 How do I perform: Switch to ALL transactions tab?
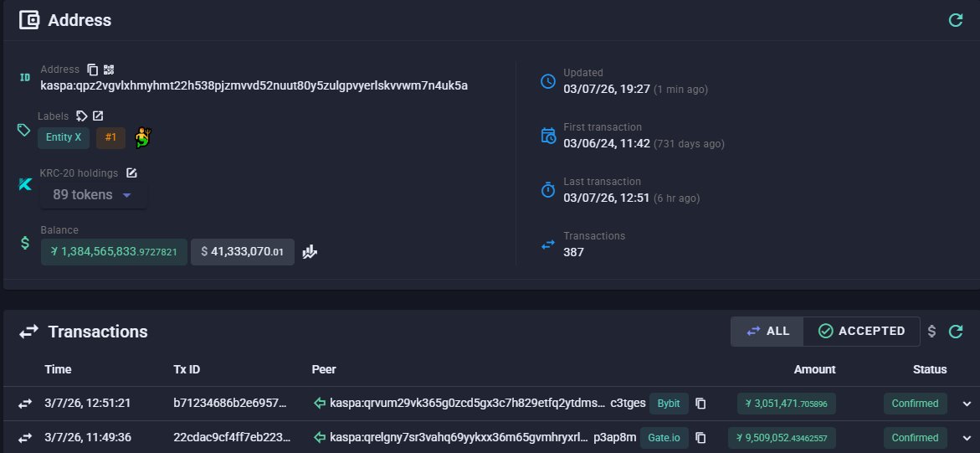point(767,331)
